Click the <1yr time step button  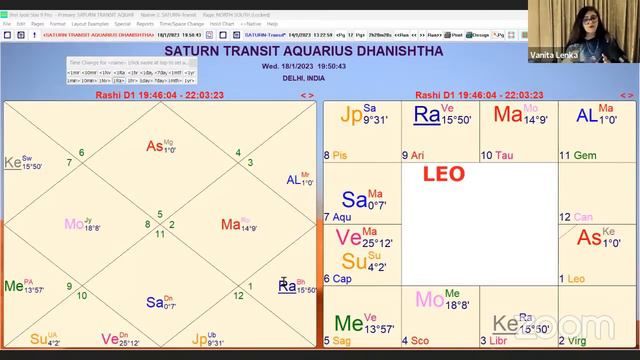(x=189, y=73)
